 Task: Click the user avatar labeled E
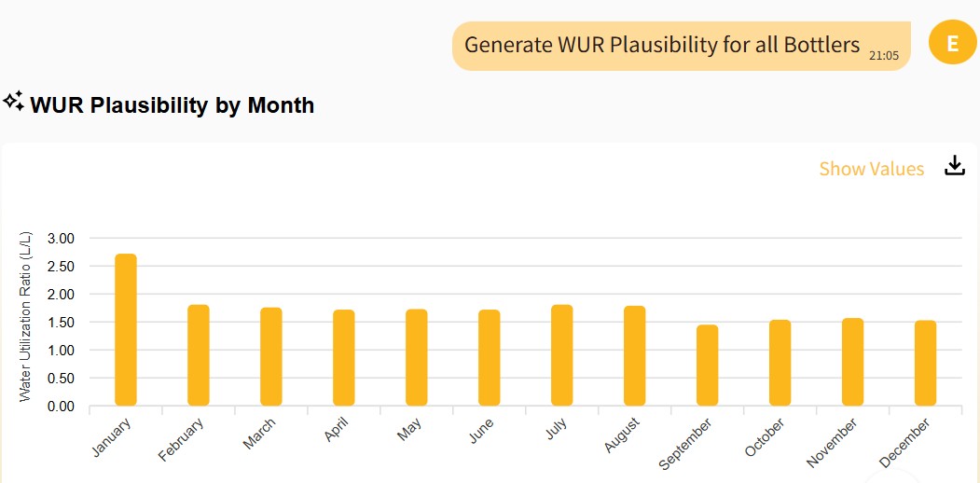point(952,43)
